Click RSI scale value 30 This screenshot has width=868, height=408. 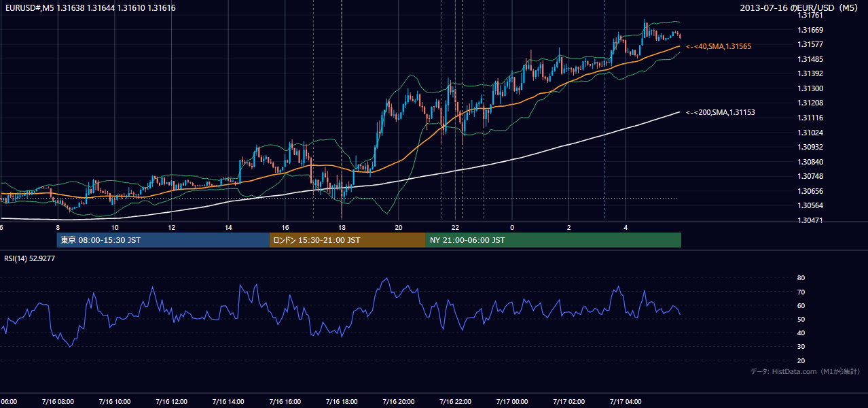(801, 346)
